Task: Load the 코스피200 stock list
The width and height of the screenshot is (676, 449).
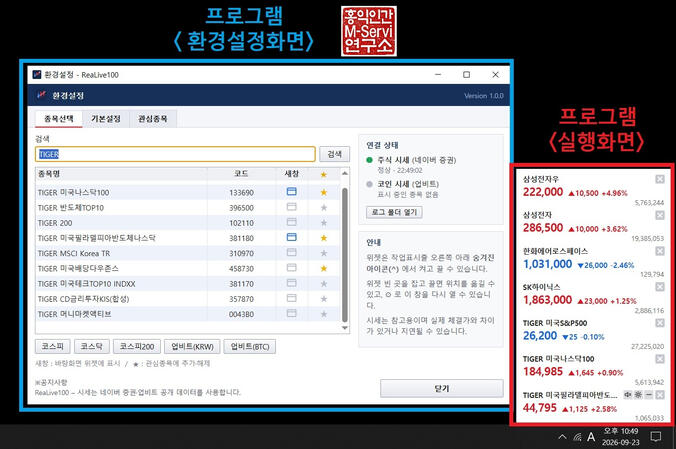Action: click(137, 346)
